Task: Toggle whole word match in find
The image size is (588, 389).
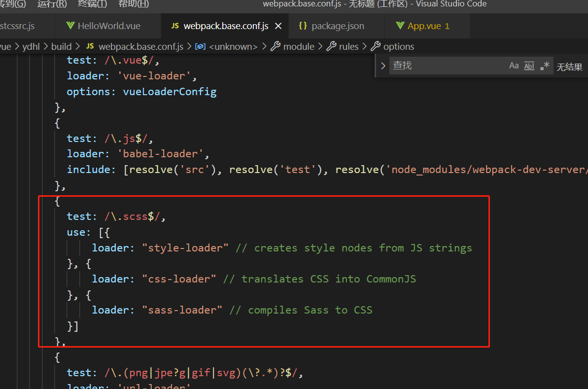Action: (x=529, y=66)
